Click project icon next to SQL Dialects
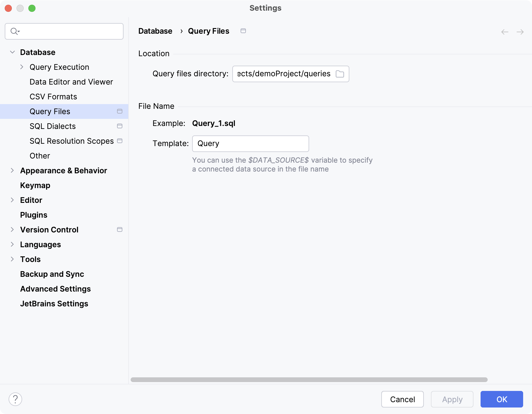The width and height of the screenshot is (532, 414). pyautogui.click(x=120, y=126)
